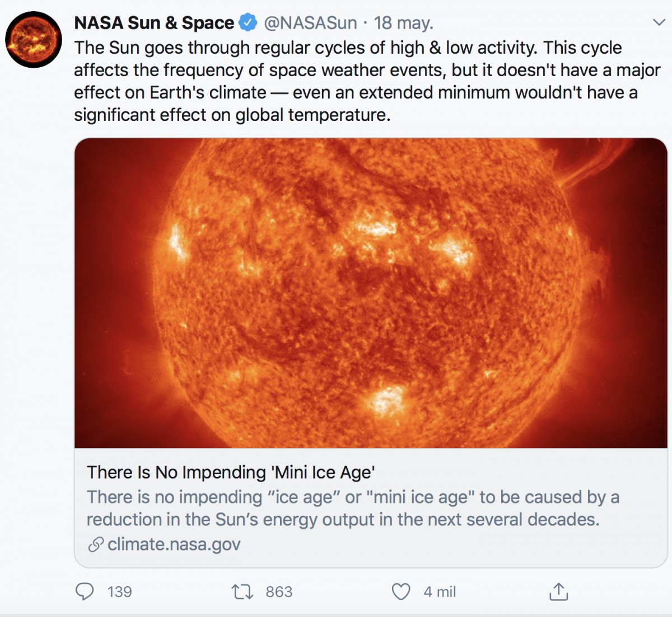Expand the tweet options chevron
The width and height of the screenshot is (672, 617).
[659, 22]
